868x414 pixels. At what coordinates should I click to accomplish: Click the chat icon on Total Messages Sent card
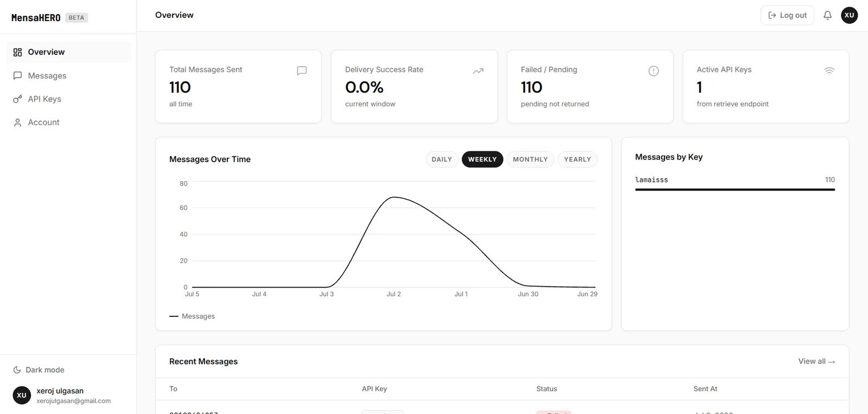(302, 71)
